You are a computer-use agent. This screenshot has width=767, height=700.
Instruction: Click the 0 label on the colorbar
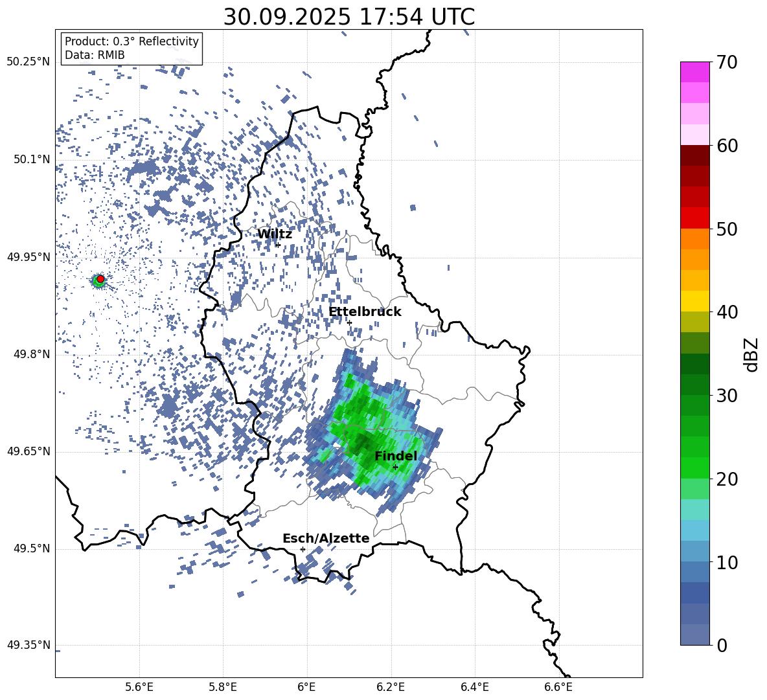tap(722, 645)
